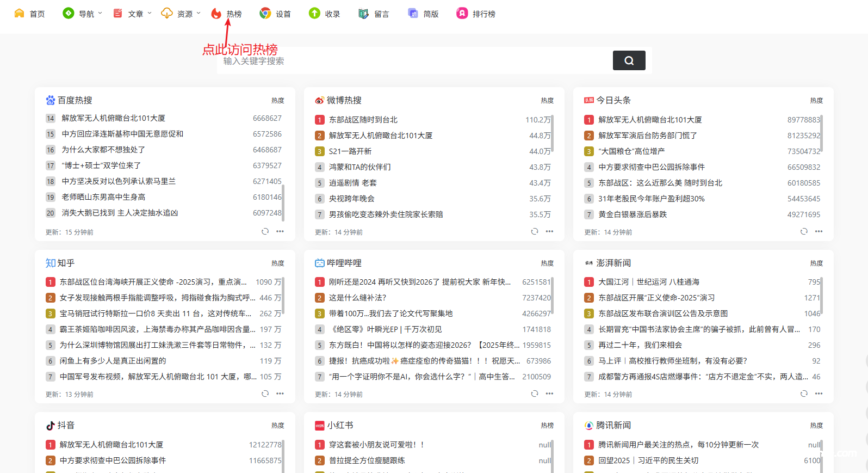Click the 抖音 logo icon
This screenshot has width=868, height=473.
[51, 426]
